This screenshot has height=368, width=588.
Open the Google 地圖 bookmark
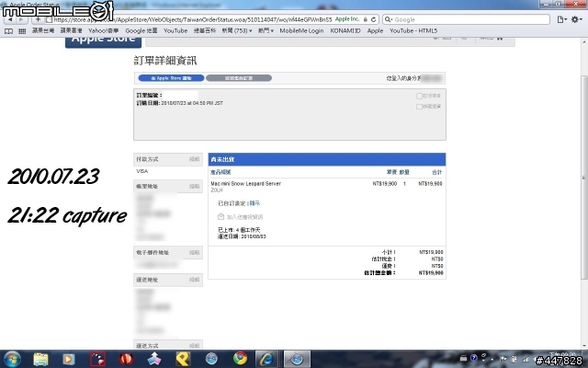point(141,30)
